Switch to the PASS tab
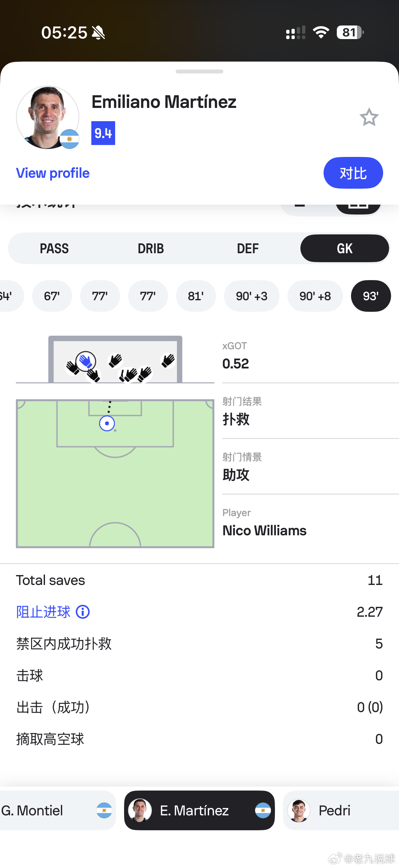The image size is (399, 868). click(x=54, y=248)
